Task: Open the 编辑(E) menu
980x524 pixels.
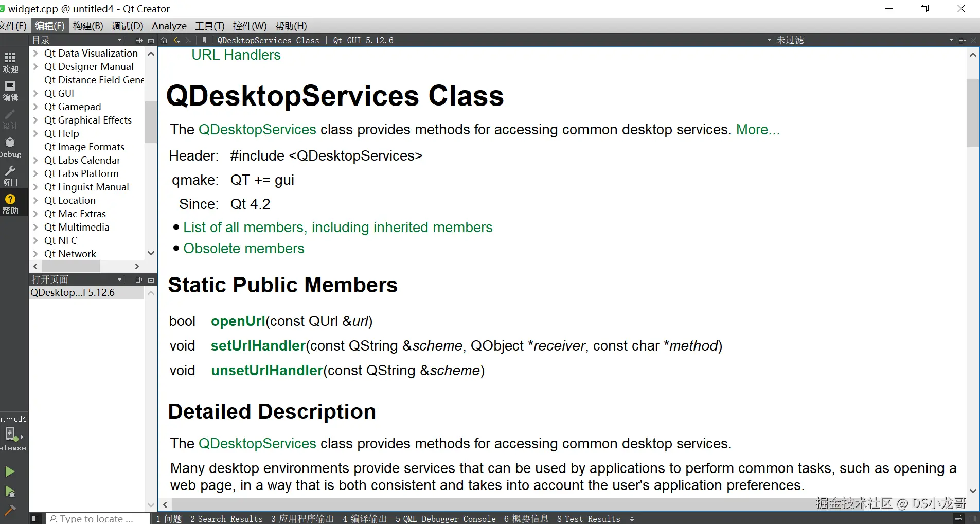Action: pyautogui.click(x=49, y=26)
